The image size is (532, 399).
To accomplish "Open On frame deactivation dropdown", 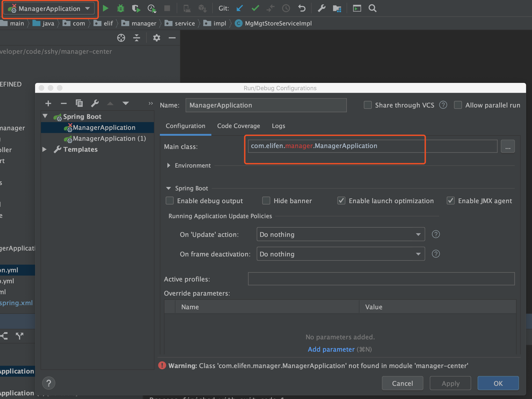I will (340, 253).
